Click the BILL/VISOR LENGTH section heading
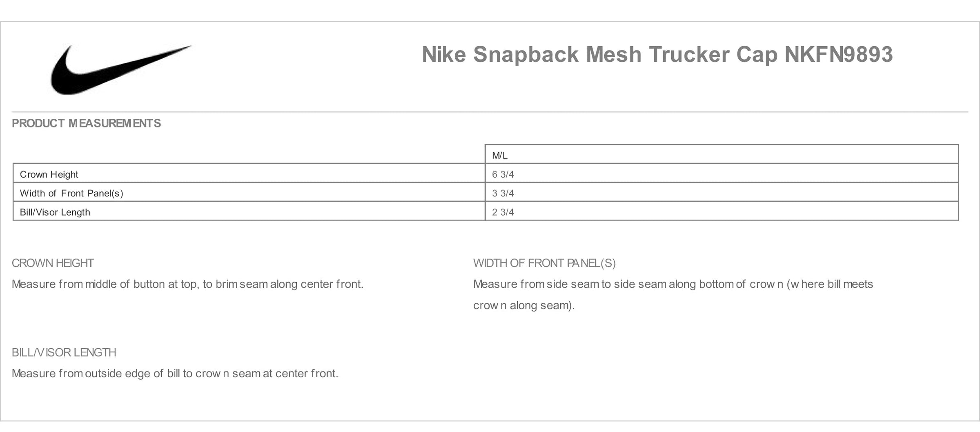This screenshot has height=432, width=980. pos(64,353)
